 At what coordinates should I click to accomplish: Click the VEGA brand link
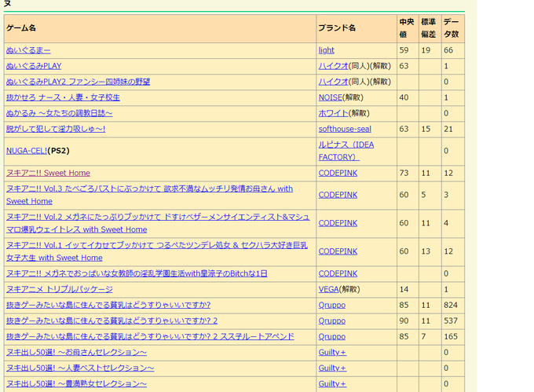pyautogui.click(x=328, y=289)
